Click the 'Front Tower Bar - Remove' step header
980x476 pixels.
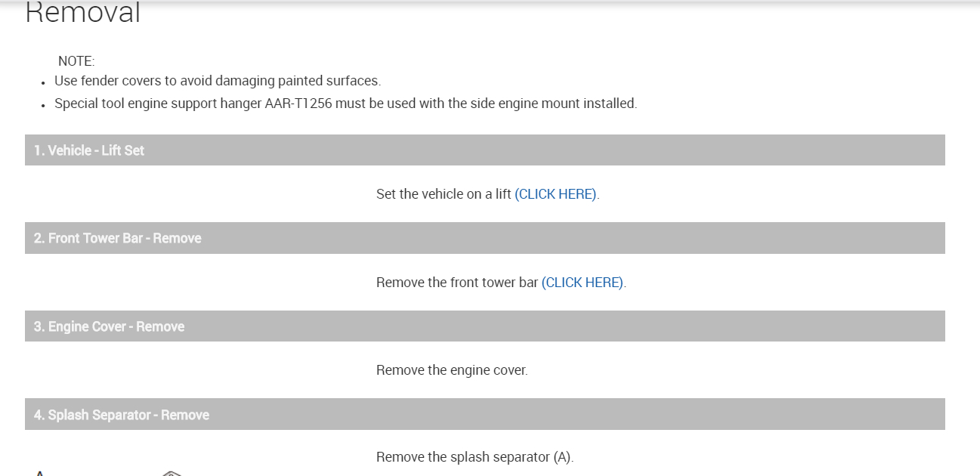point(117,238)
